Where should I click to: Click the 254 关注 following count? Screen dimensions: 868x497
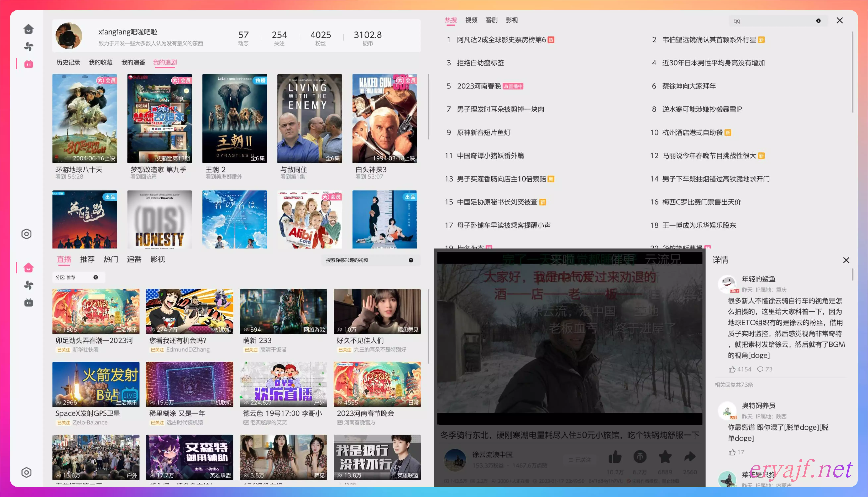[279, 38]
